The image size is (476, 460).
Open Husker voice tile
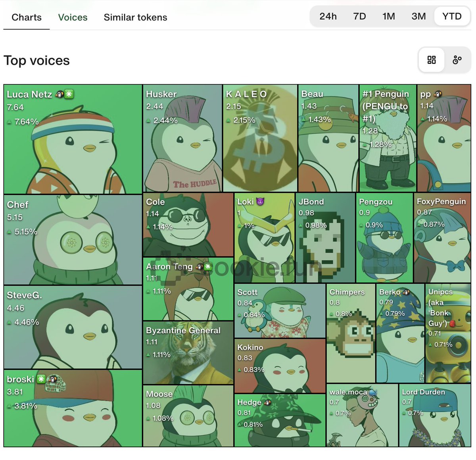coord(182,138)
